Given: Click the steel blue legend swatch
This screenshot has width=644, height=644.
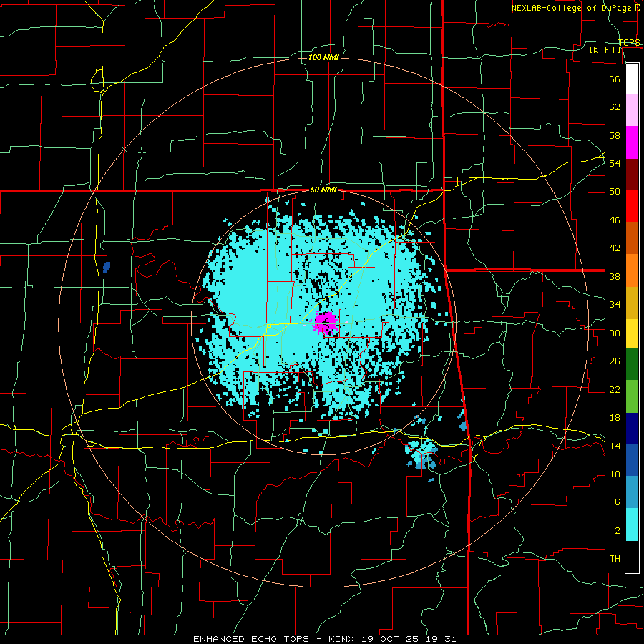Looking at the screenshot, I should pyautogui.click(x=632, y=492).
